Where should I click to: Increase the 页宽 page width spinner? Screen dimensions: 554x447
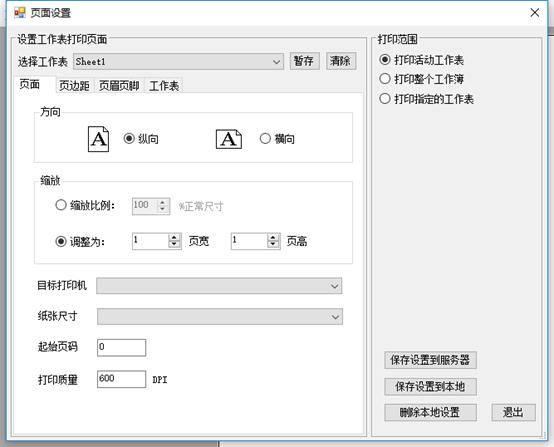click(174, 238)
